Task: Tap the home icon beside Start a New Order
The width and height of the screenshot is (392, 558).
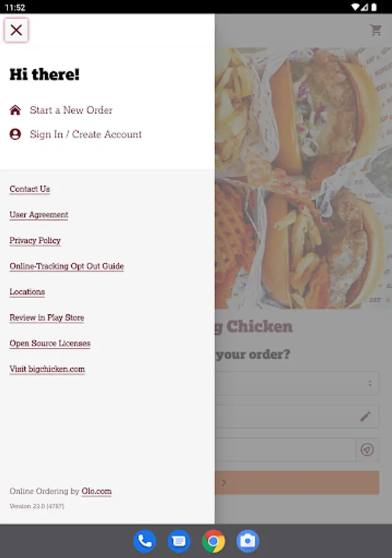Action: 15,110
